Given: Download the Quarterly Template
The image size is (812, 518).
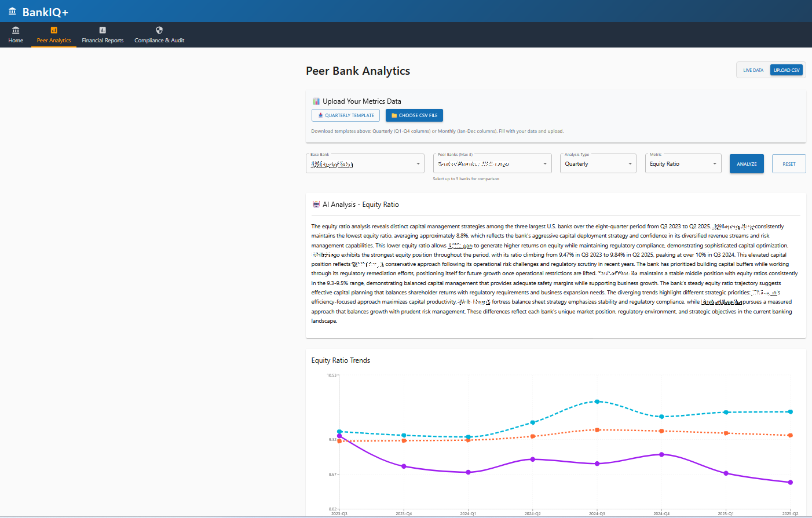Looking at the screenshot, I should click(x=346, y=115).
